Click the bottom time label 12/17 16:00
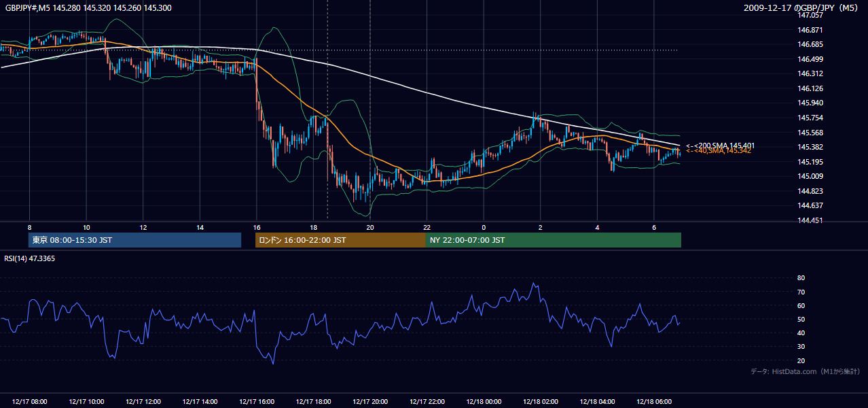This screenshot has width=868, height=408. [256, 402]
